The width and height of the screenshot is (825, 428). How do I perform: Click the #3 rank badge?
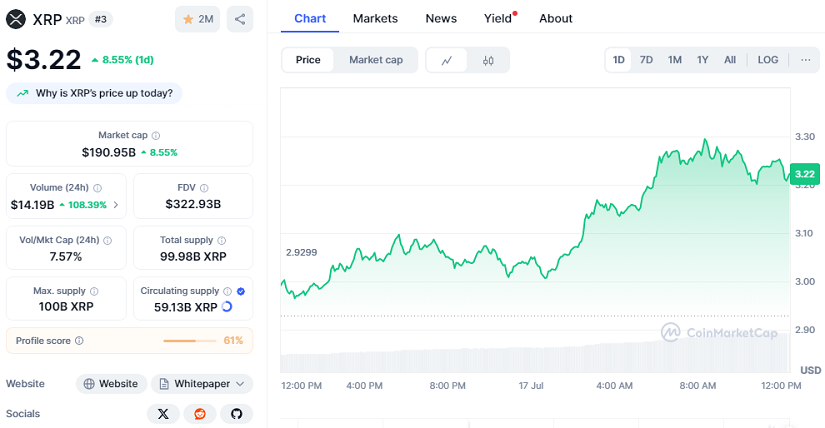coord(100,19)
